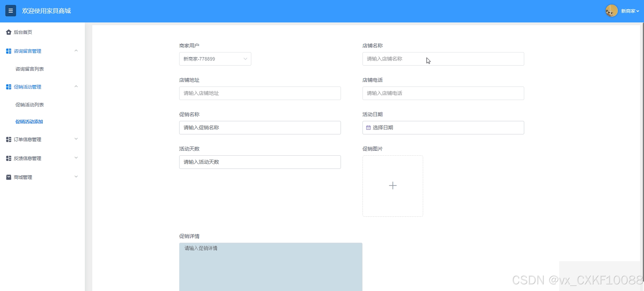Click the hamburger menu toggle icon
This screenshot has width=644, height=291.
pos(11,11)
